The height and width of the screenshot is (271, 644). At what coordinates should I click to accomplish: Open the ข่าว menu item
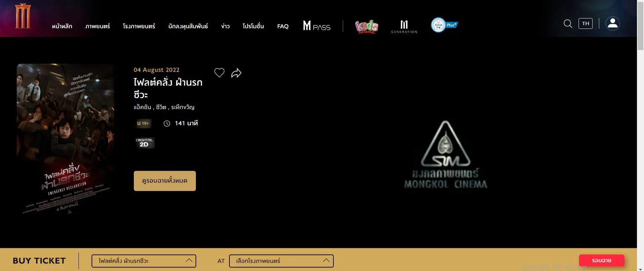[225, 26]
